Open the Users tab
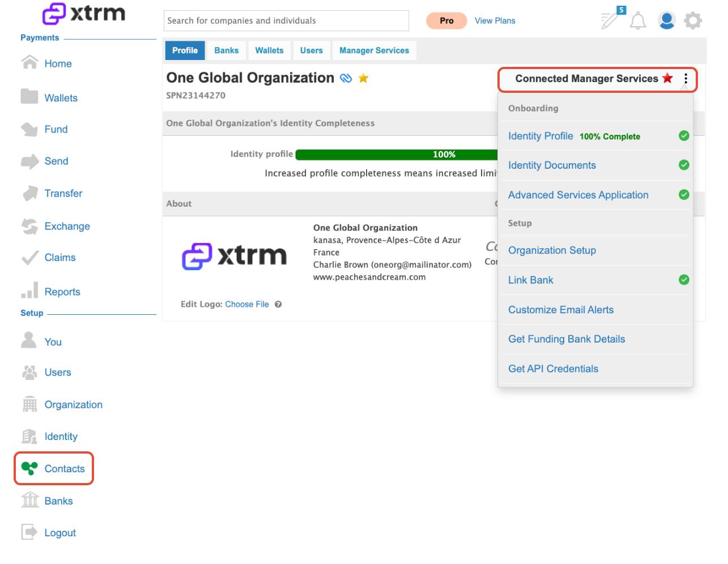This screenshot has height=564, width=728. tap(312, 50)
